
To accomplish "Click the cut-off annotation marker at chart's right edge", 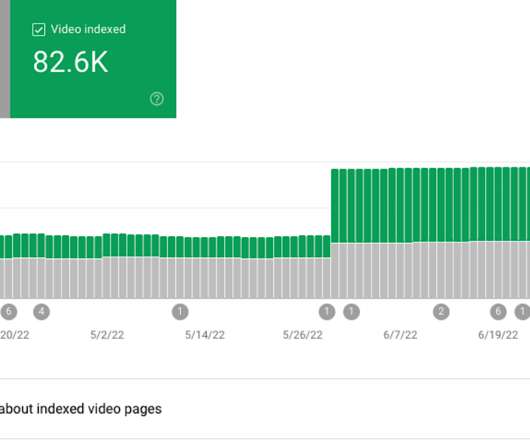I will (523, 312).
